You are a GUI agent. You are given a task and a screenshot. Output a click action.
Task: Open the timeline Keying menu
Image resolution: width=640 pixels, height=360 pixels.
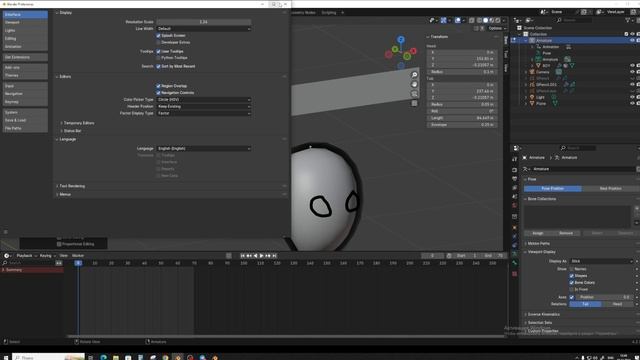click(x=47, y=256)
